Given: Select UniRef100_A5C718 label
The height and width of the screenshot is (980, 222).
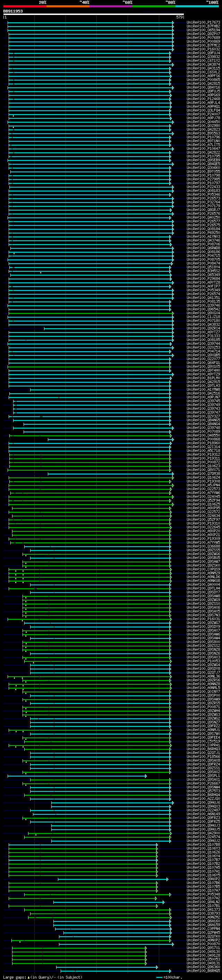Looking at the screenshot, I should 203,451.
